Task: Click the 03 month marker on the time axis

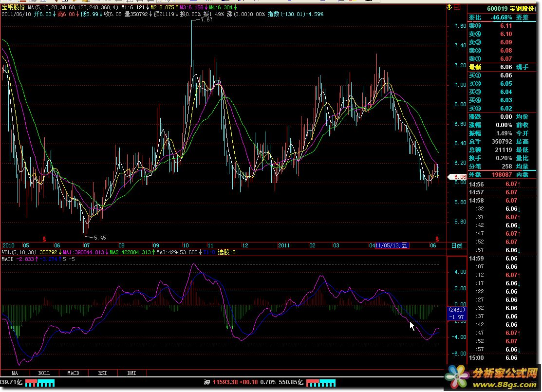Action: [x=336, y=245]
